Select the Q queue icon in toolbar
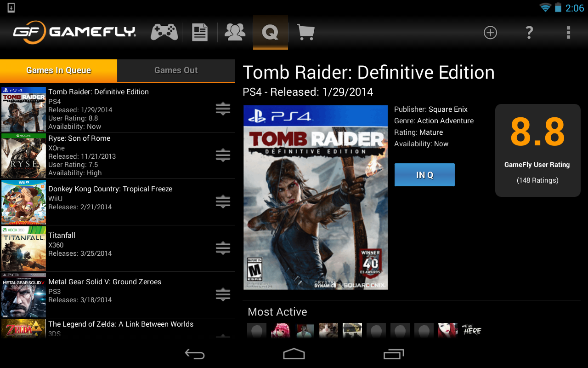The image size is (588, 368). point(271,32)
